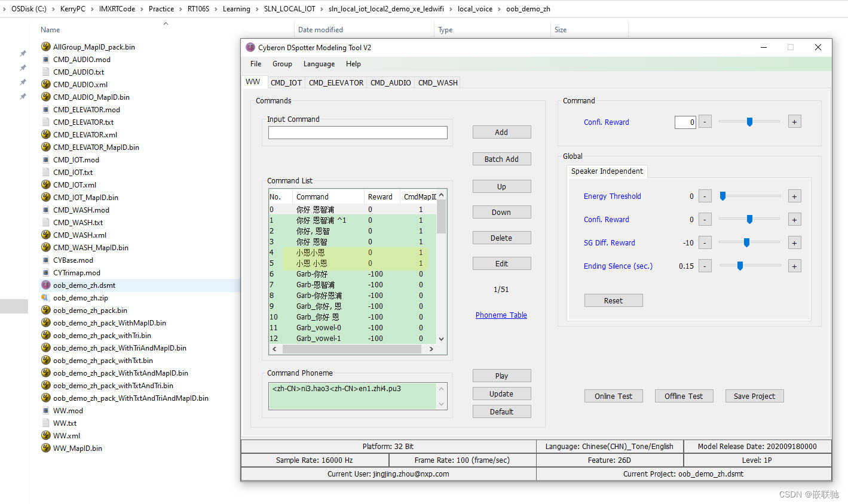Image resolution: width=848 pixels, height=504 pixels.
Task: Increase Energy Threshold with plus button
Action: [x=794, y=196]
